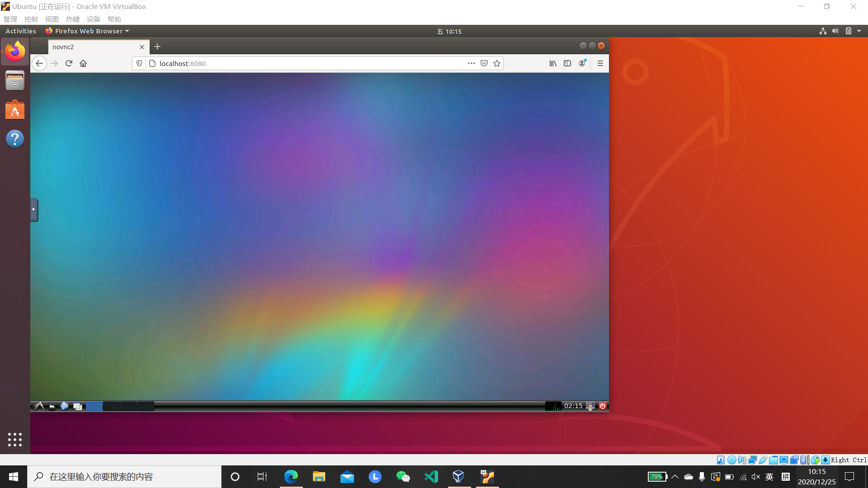Image resolution: width=868 pixels, height=488 pixels.
Task: Mute sound via the Ubuntu volume icon
Action: pos(835,31)
